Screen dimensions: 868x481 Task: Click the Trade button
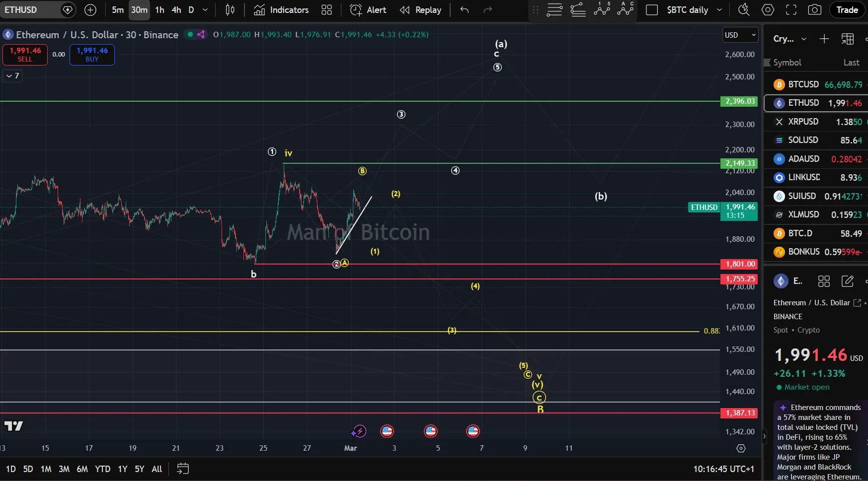click(847, 10)
